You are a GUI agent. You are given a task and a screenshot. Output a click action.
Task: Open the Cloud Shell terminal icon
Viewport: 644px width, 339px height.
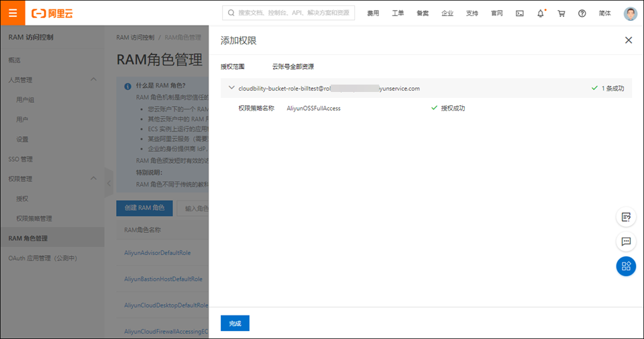click(519, 13)
